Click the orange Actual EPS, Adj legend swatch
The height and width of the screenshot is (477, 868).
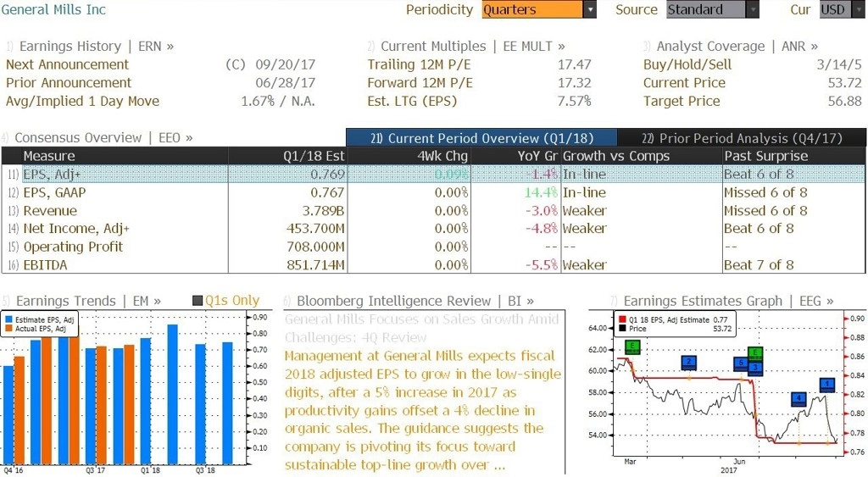[x=8, y=329]
